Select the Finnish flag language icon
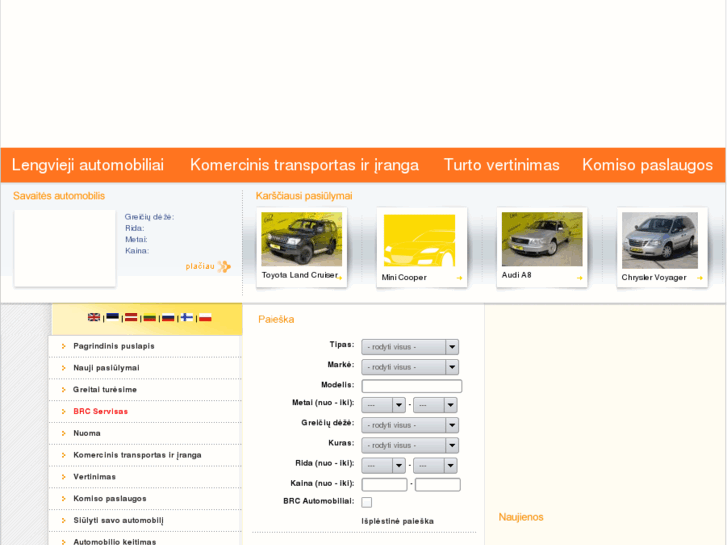727x545 pixels. pyautogui.click(x=187, y=317)
